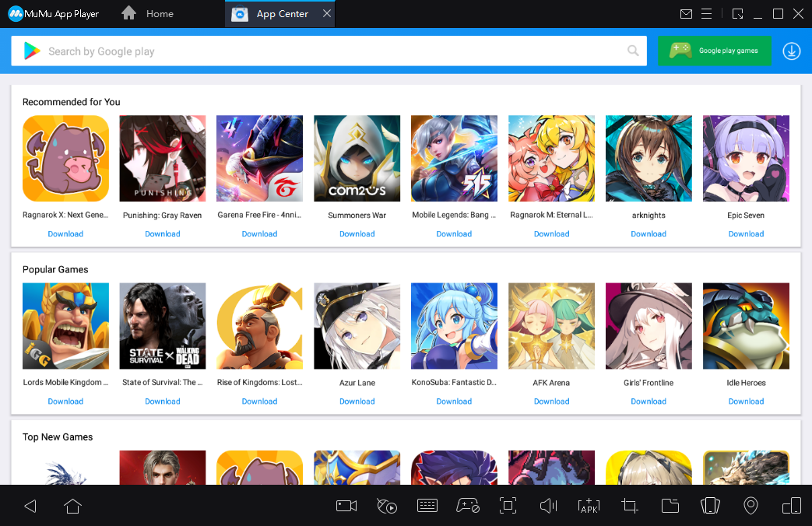Open Ragnarok X game thumbnail in Recommended
Screen dimensions: 812x526
click(x=65, y=159)
